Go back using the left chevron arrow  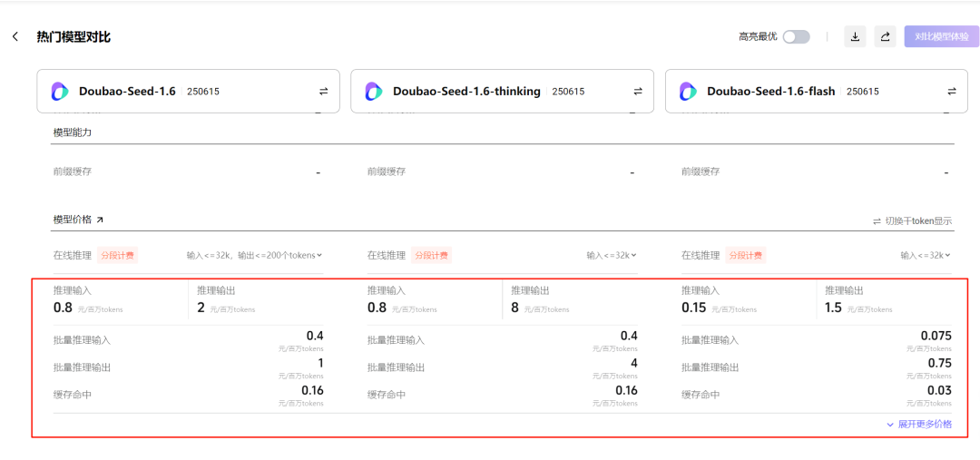pyautogui.click(x=15, y=37)
